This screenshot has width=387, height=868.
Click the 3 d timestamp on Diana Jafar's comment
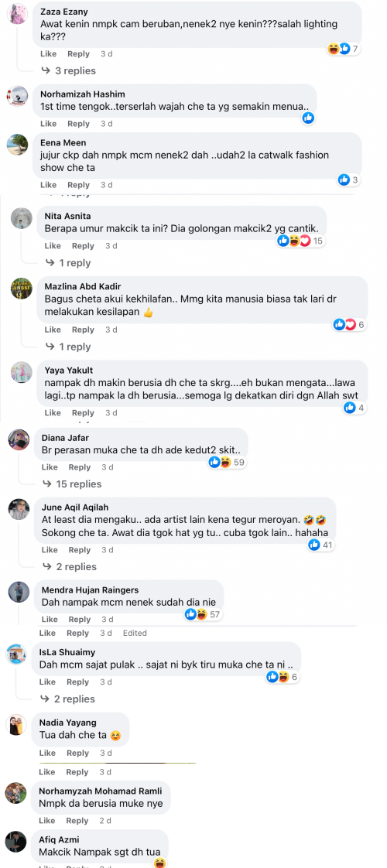pos(107,467)
